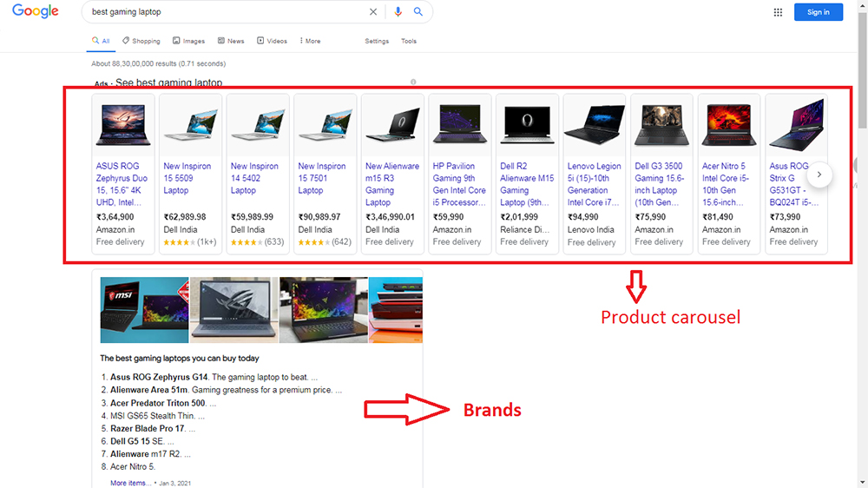Click ASUS ROG Zephyrus Duo product image
This screenshot has width=868, height=488.
click(123, 126)
